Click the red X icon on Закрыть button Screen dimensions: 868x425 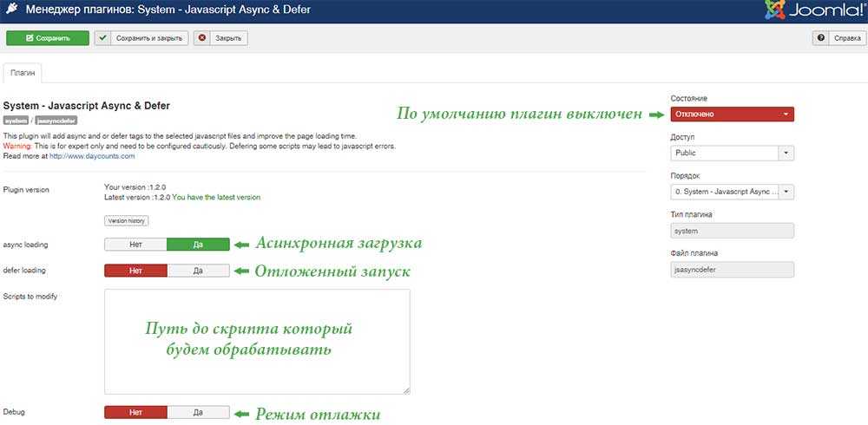point(202,38)
